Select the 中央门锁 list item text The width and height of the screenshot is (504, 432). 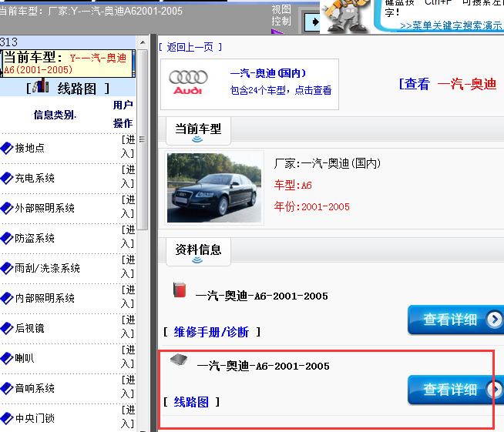pos(35,418)
